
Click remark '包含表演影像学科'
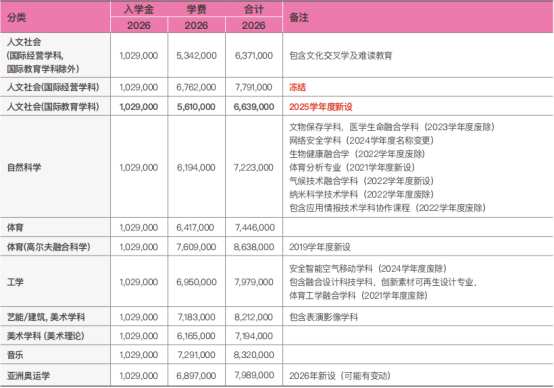[x=324, y=317]
